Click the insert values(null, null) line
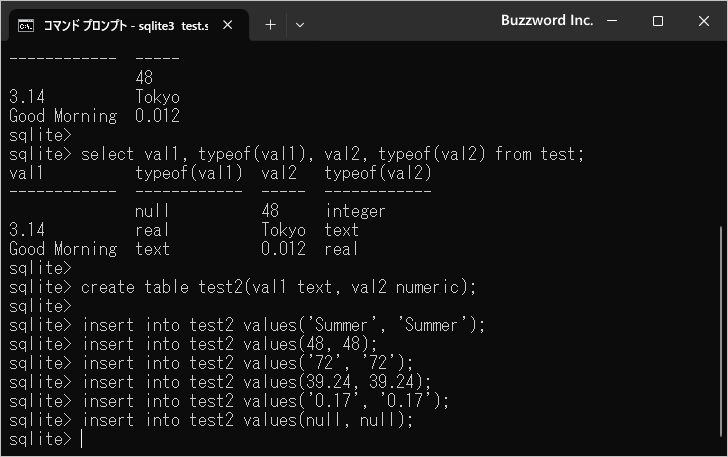 click(x=247, y=420)
